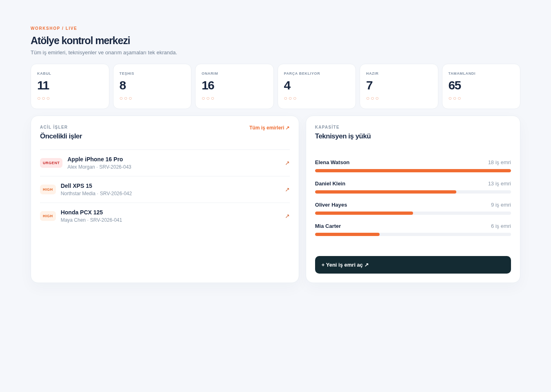Open the arrow icon for Honda PCX 125

287,216
